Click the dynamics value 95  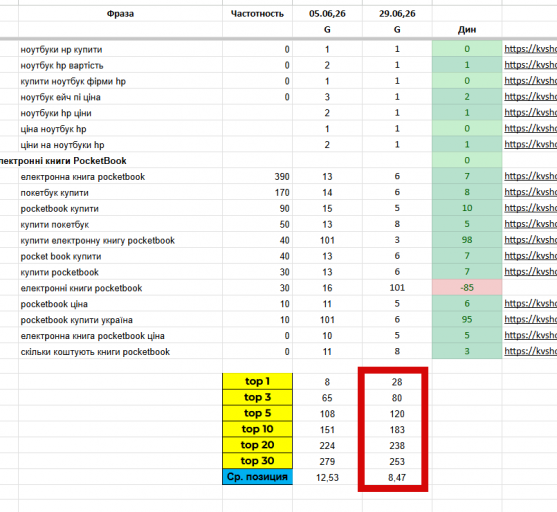(x=467, y=319)
